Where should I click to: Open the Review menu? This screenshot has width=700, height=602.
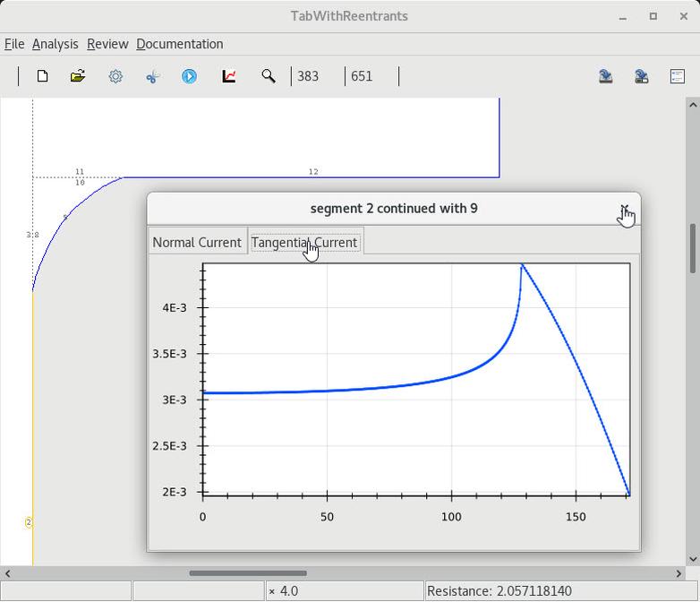107,44
